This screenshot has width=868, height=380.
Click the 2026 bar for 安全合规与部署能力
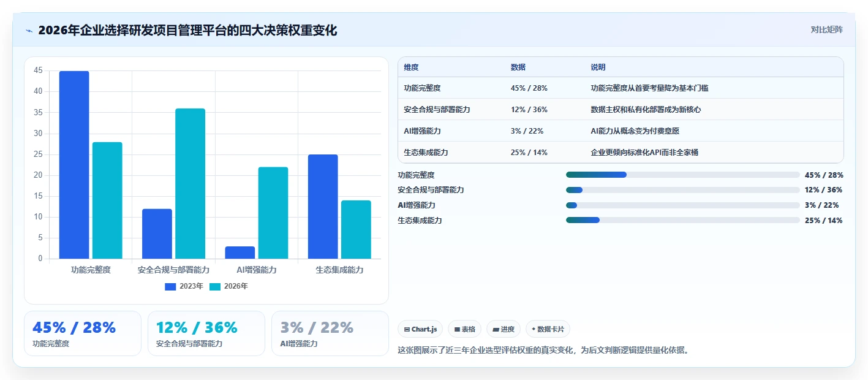coord(190,183)
